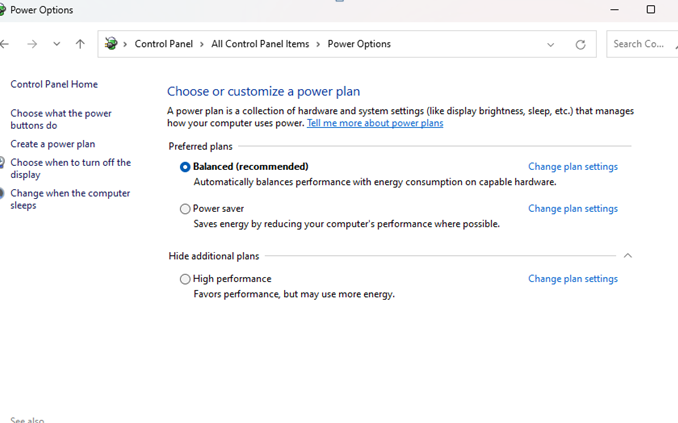The height and width of the screenshot is (423, 678).
Task: Click the refresh button in address bar
Action: click(x=580, y=44)
